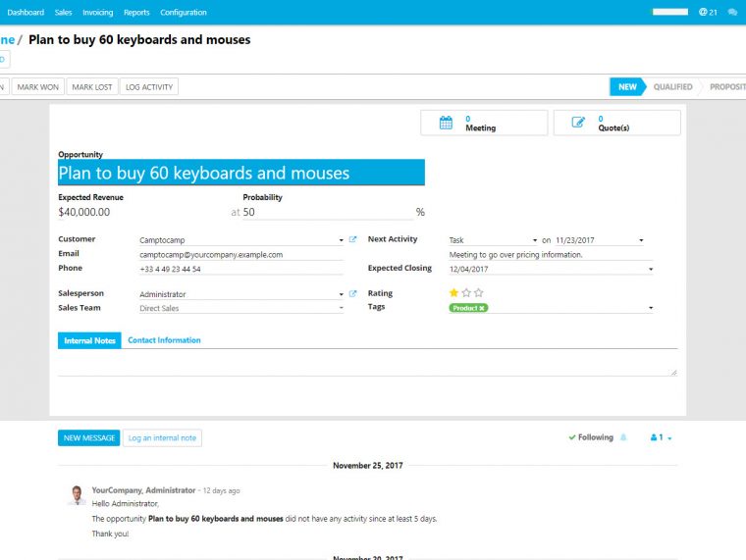Click the Administrator avatar in message

click(x=77, y=495)
